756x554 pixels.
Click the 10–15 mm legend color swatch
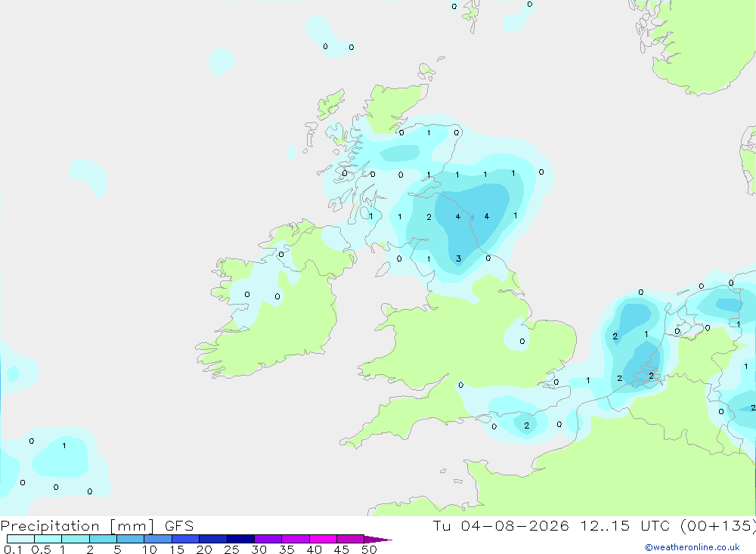tap(158, 539)
